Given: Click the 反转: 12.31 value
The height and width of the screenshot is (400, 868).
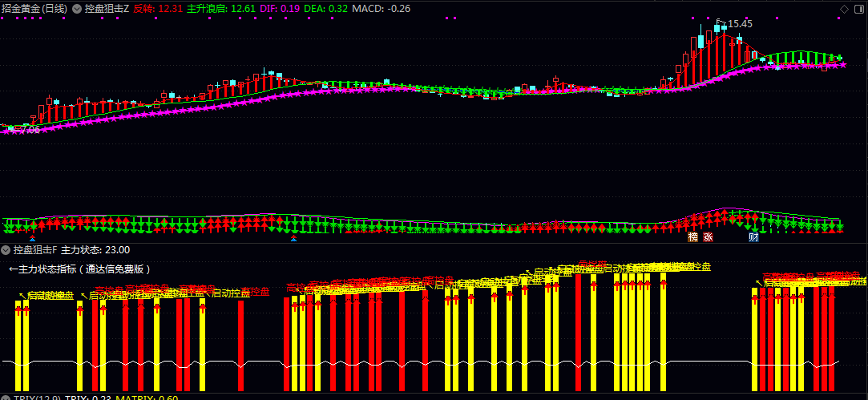Looking at the screenshot, I should 159,9.
